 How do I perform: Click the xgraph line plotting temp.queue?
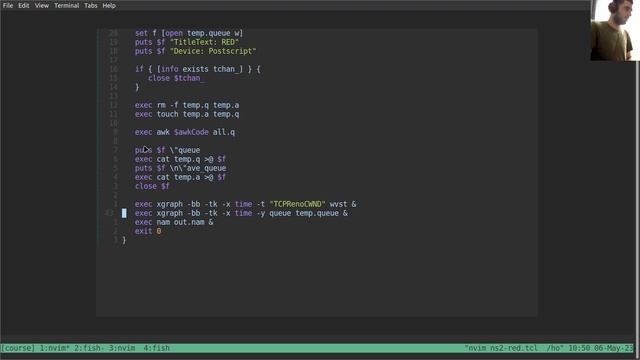point(241,213)
